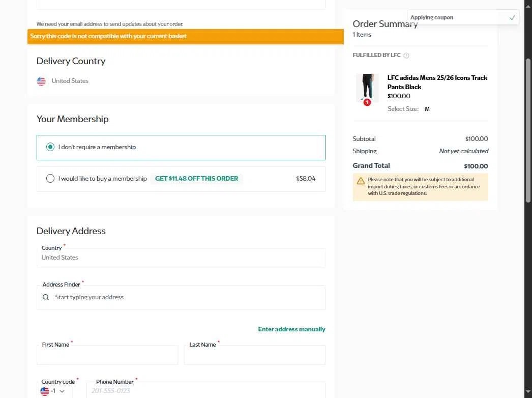Image resolution: width=532 pixels, height=398 pixels.
Task: Click the warning triangle in the import duties notice
Action: [361, 181]
